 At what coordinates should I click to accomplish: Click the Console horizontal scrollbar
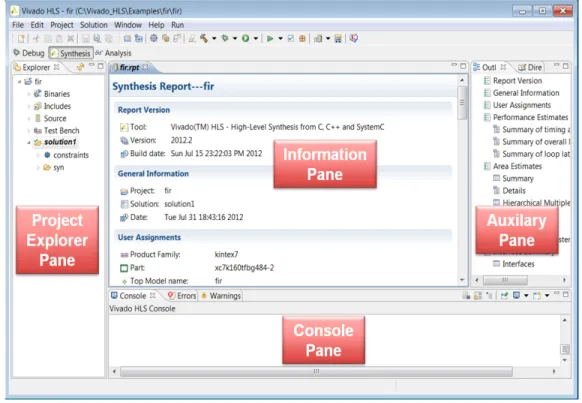click(x=316, y=371)
